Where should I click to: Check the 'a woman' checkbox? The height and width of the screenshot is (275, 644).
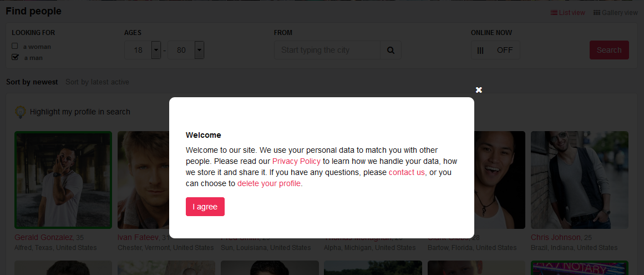(x=15, y=46)
